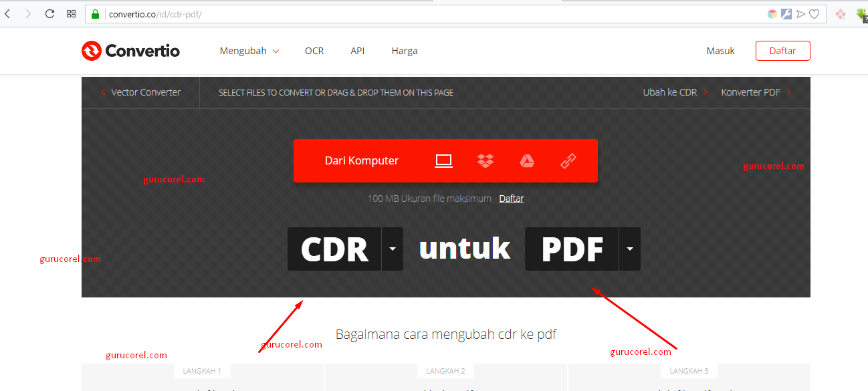Click the Daftar link below file size
The width and height of the screenshot is (868, 391).
point(512,199)
